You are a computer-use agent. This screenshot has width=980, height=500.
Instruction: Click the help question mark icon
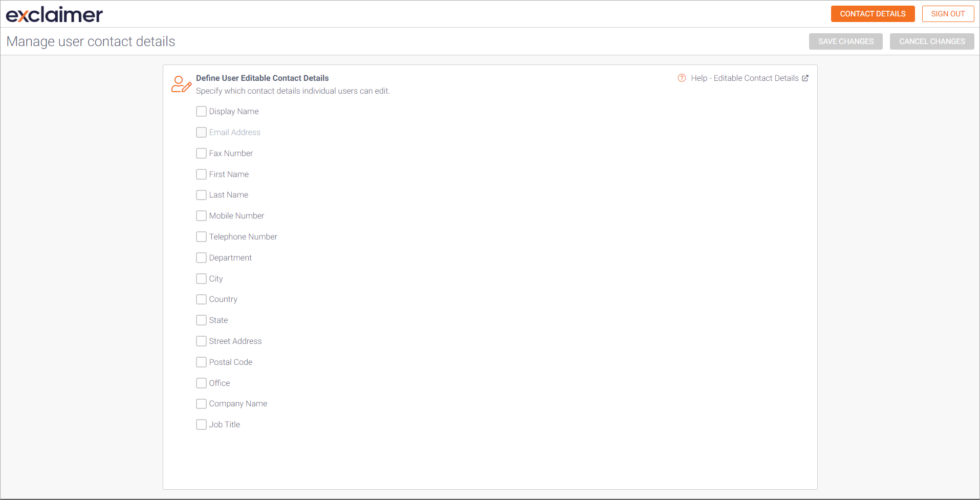point(682,78)
